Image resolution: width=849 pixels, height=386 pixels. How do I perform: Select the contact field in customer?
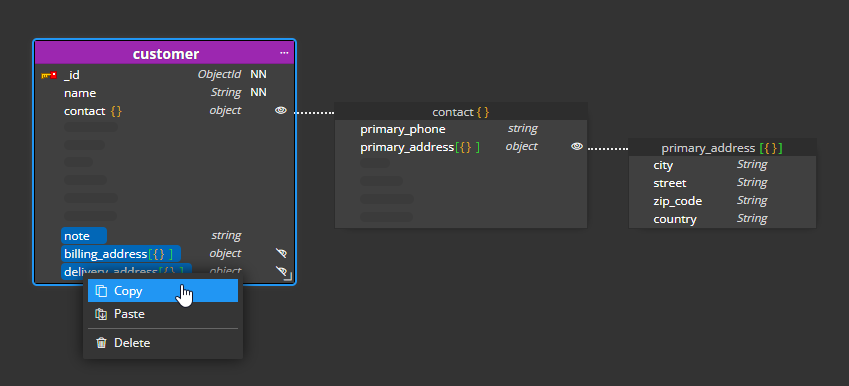point(165,110)
